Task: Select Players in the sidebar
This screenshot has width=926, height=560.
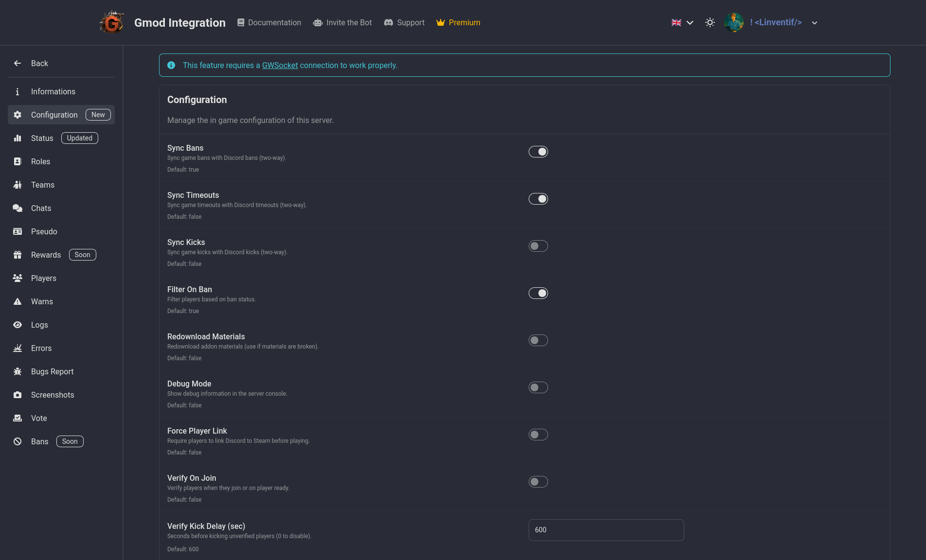Action: (44, 278)
